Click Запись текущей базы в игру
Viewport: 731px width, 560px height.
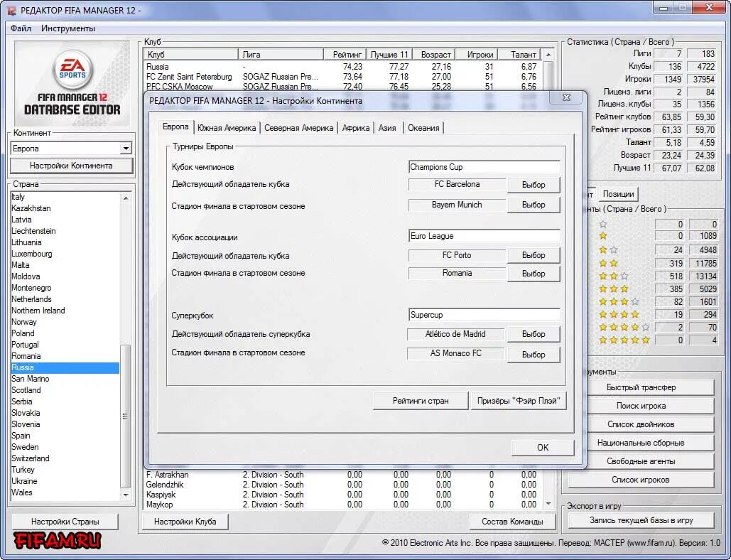point(641,520)
